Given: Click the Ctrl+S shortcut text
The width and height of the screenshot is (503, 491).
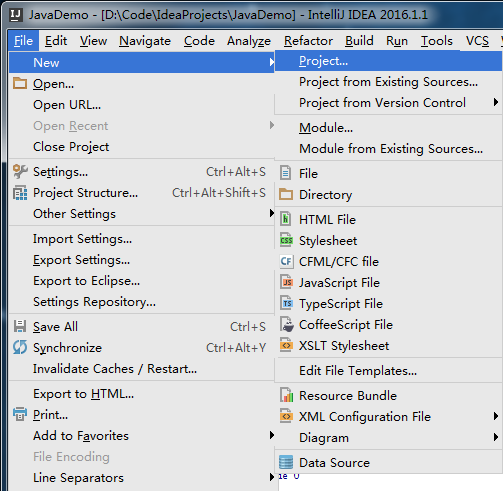Looking at the screenshot, I should pos(248,326).
